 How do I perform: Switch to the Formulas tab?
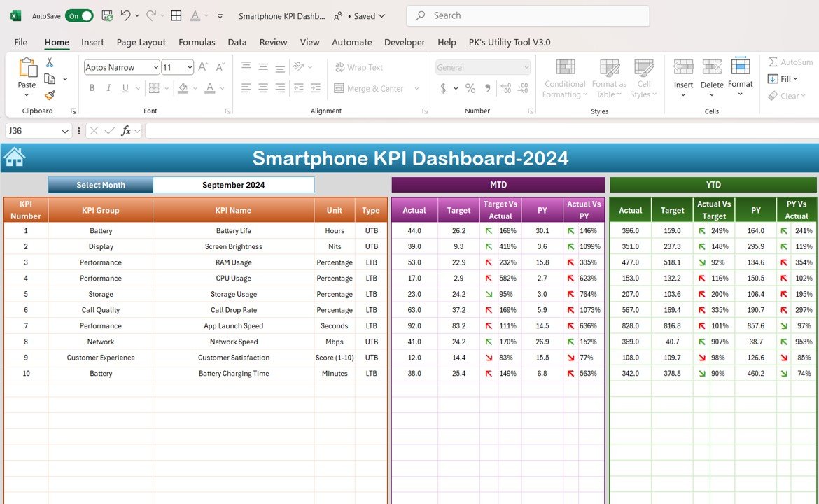tap(197, 42)
